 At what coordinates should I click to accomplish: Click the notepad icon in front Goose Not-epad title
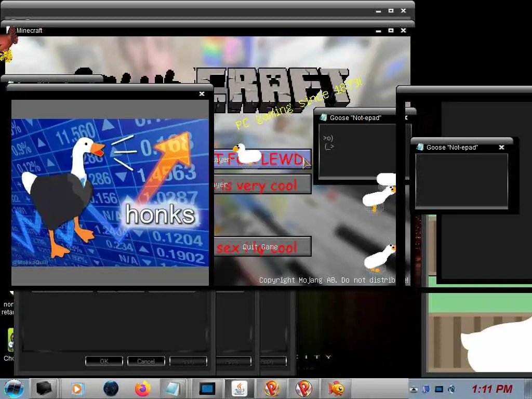point(420,147)
